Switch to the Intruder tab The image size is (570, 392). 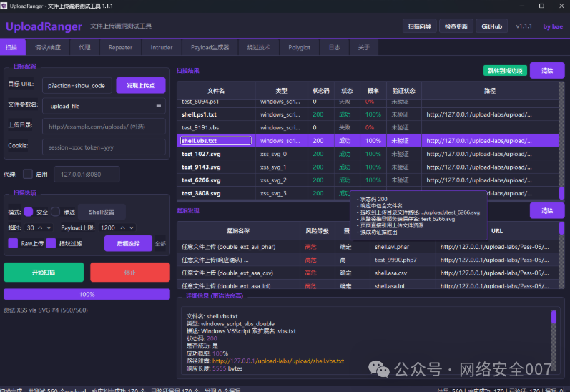point(162,47)
